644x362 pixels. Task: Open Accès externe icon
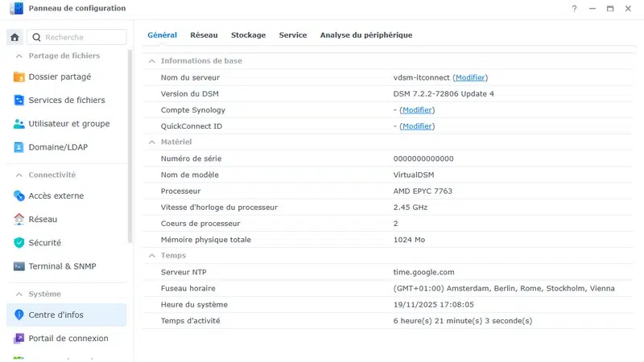pos(19,195)
